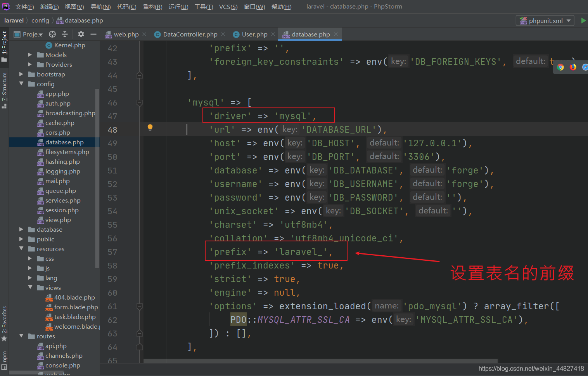Click the editor horizontal scrollbar

pyautogui.click(x=320, y=361)
